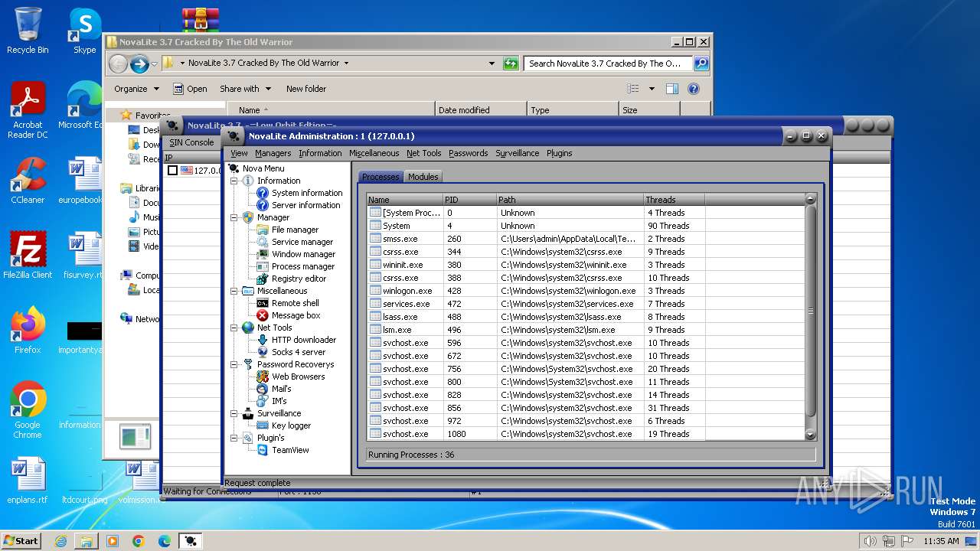Select services.exe process row
This screenshot has width=980, height=551.
(x=586, y=304)
